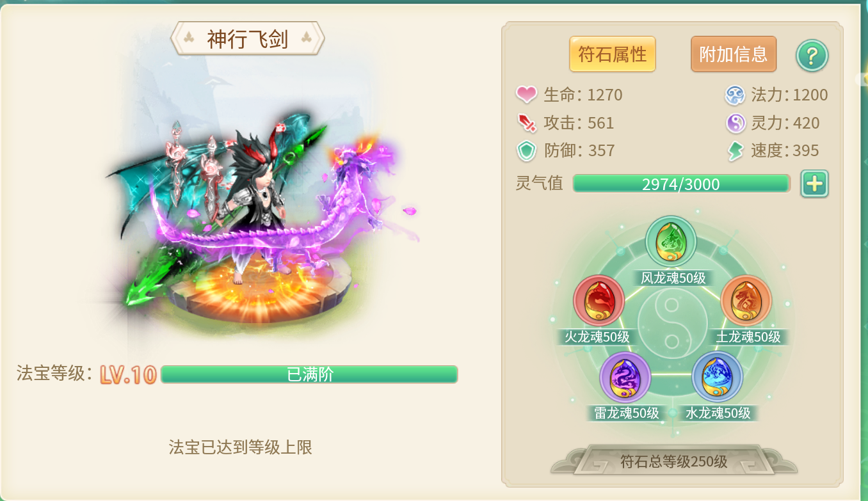Click the 已满阶 level progress bar
The height and width of the screenshot is (501, 868).
309,374
